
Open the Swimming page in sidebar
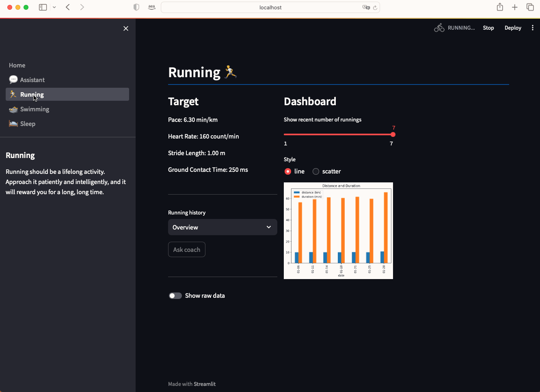(x=35, y=109)
